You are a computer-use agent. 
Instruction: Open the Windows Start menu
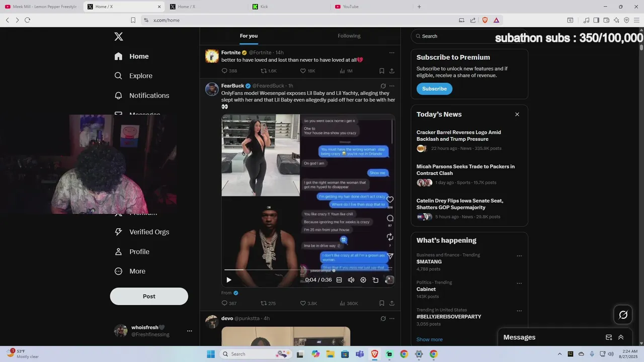pyautogui.click(x=211, y=354)
